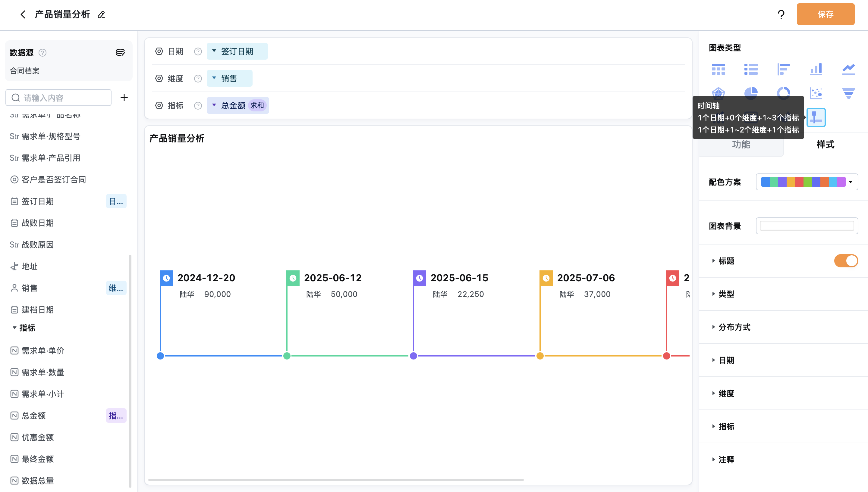Click the 图表背景 color picker
The image size is (868, 492).
807,226
